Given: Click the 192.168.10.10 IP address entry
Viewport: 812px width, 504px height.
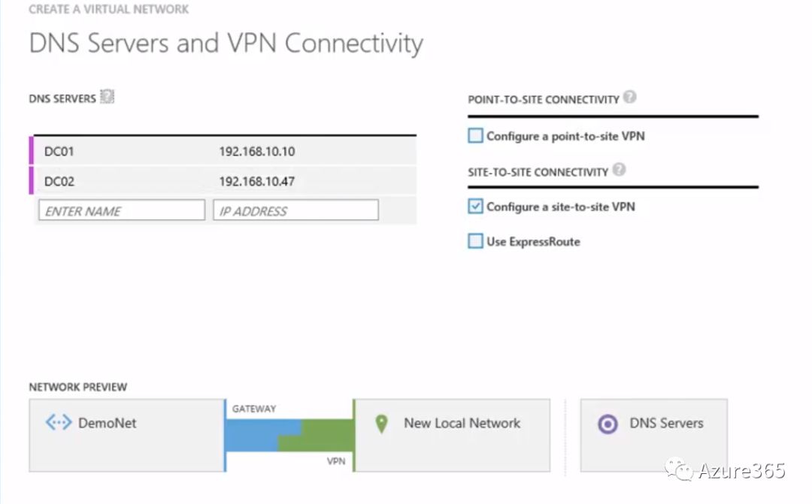Looking at the screenshot, I should (257, 151).
